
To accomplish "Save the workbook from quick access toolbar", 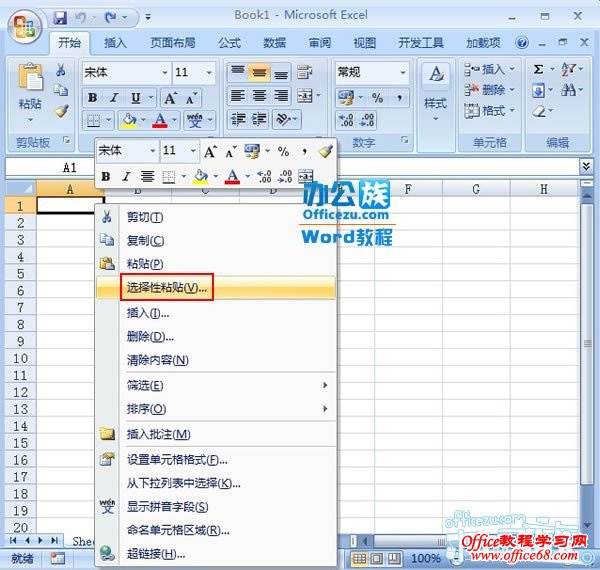I will point(60,17).
